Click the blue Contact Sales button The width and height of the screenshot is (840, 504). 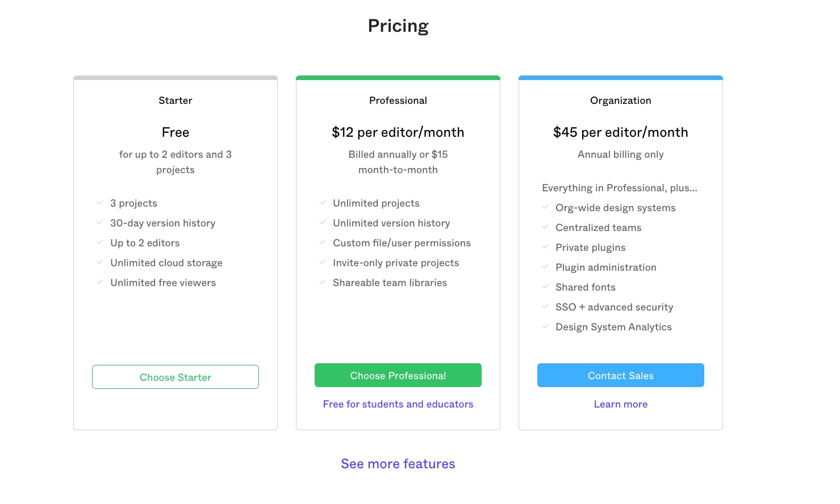coord(620,376)
